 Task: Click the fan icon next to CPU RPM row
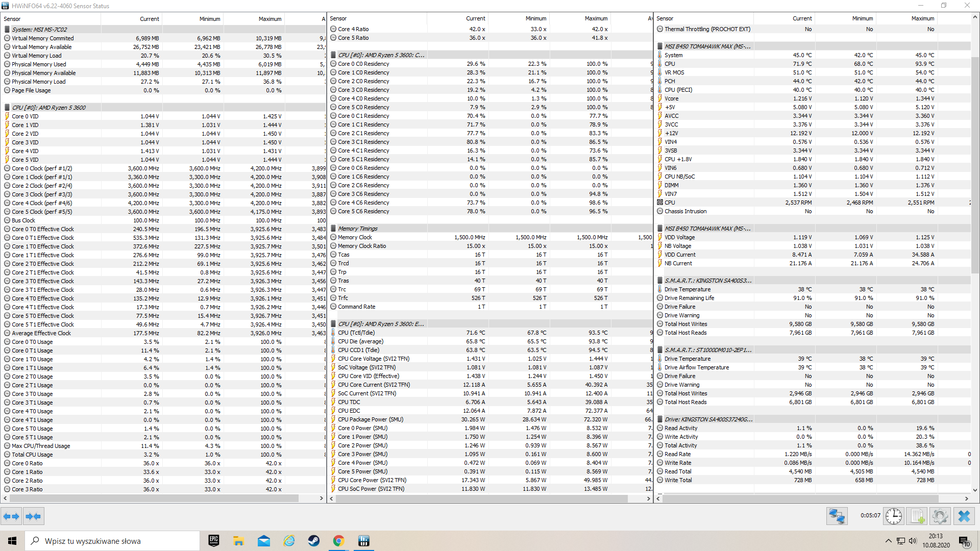point(660,203)
